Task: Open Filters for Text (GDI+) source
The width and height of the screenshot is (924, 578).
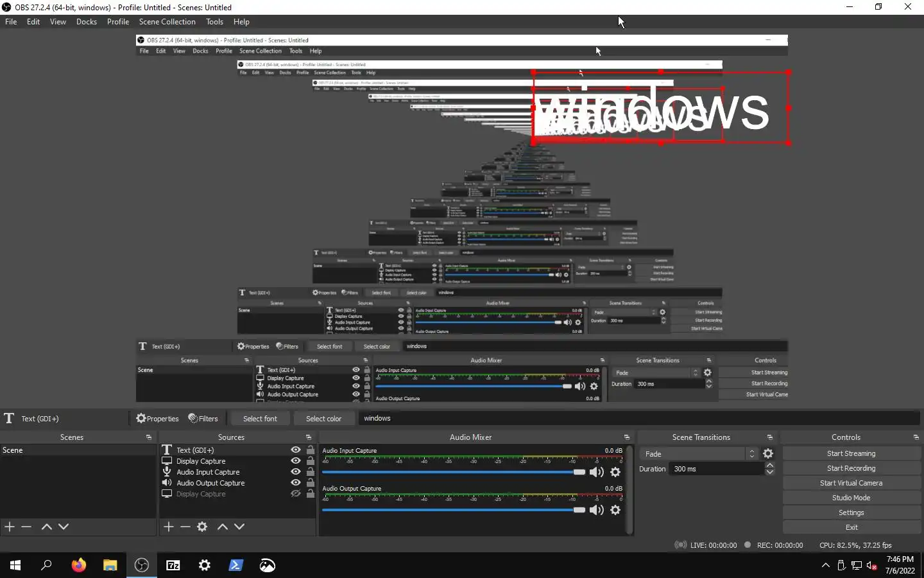Action: [x=203, y=418]
